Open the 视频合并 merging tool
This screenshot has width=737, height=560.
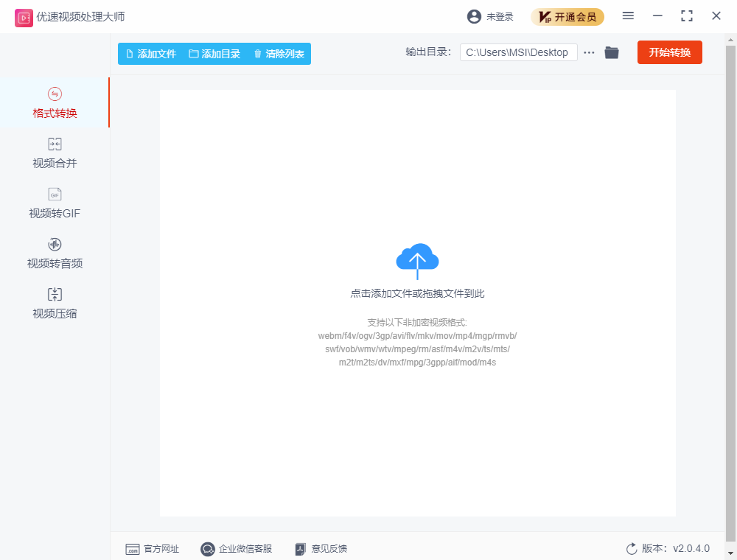pyautogui.click(x=54, y=153)
